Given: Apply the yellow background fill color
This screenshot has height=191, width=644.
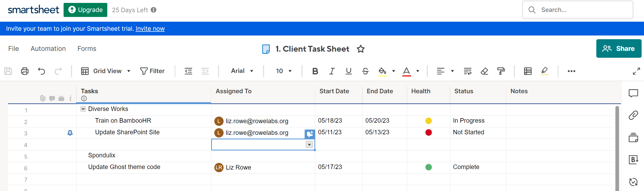Looking at the screenshot, I should [x=382, y=72].
